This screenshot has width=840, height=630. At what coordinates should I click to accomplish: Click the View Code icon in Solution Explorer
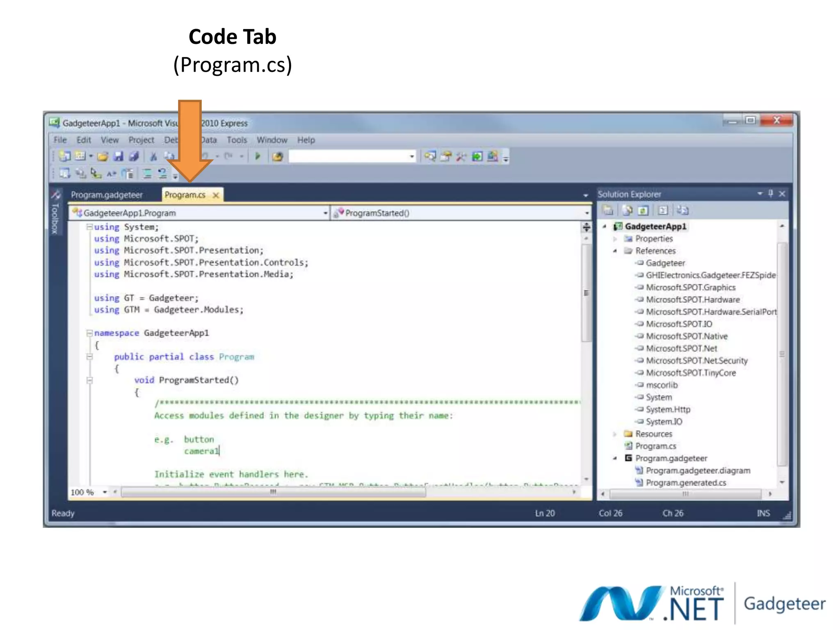(x=663, y=210)
